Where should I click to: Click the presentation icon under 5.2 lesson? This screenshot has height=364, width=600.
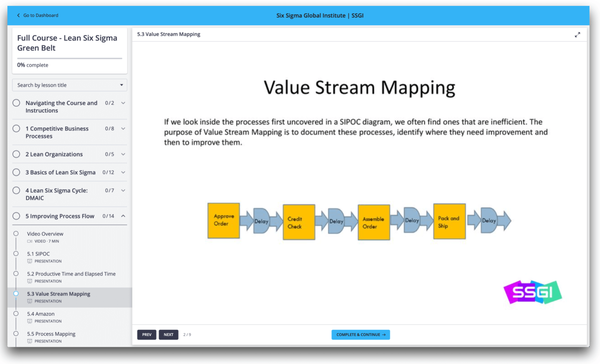click(30, 281)
